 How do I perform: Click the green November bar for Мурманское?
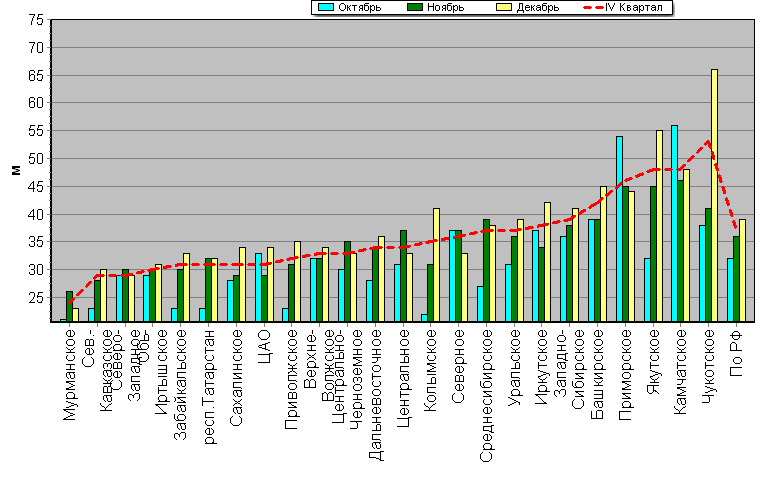(69, 307)
